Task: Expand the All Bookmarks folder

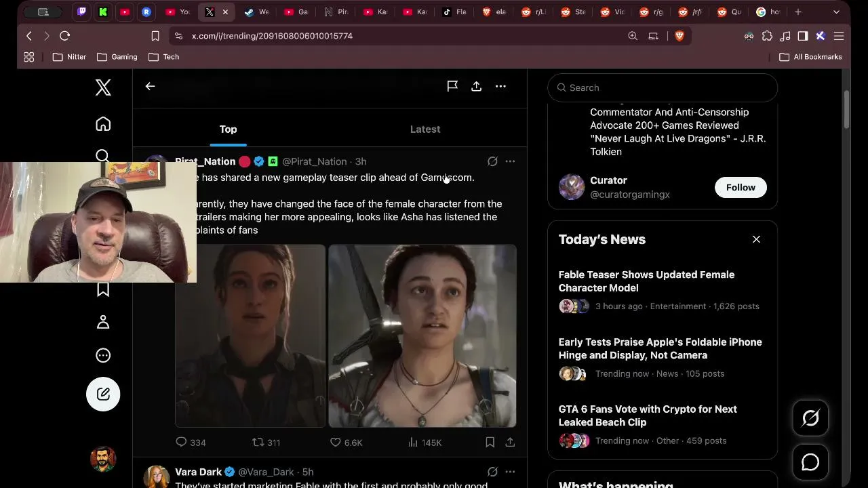Action: point(810,57)
